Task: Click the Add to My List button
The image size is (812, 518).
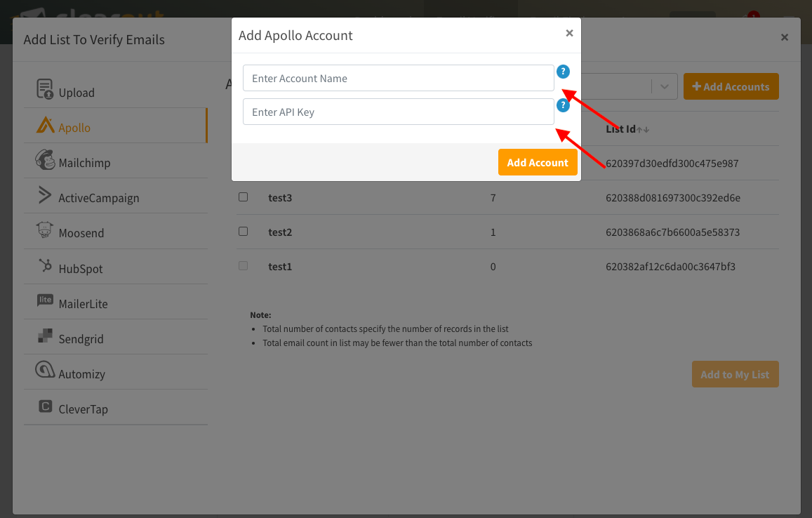Action: click(735, 374)
